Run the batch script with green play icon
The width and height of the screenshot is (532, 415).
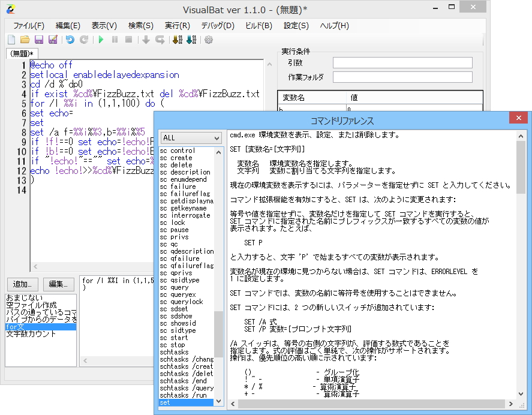(101, 40)
